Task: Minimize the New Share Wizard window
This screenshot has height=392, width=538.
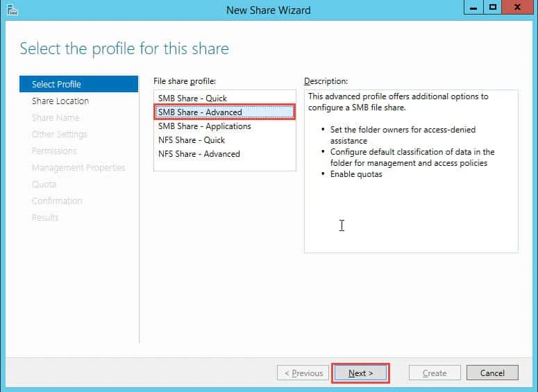Action: point(473,7)
